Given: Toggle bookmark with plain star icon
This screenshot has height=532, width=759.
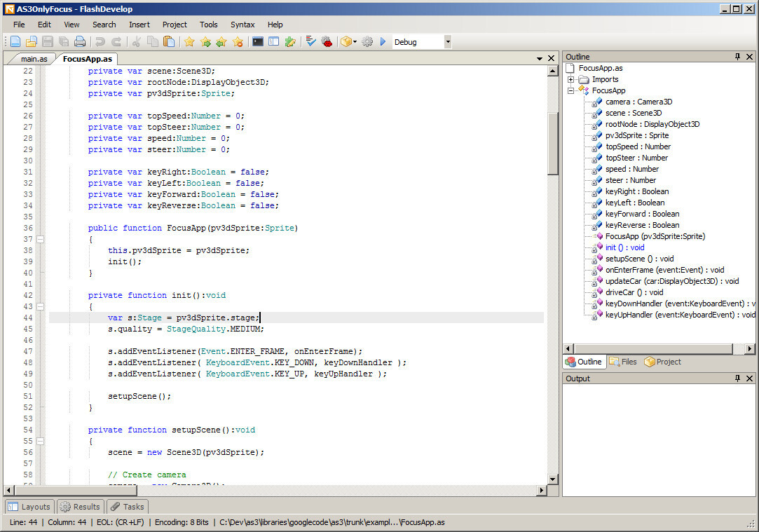Looking at the screenshot, I should (189, 42).
